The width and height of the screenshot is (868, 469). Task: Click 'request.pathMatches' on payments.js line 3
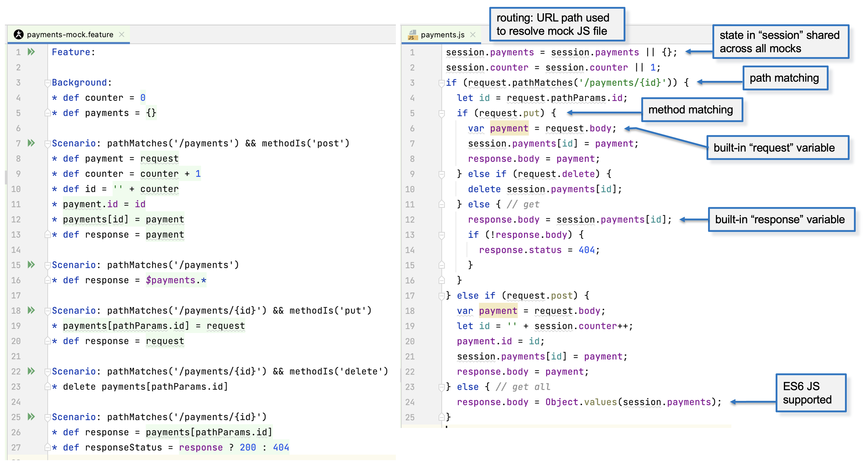point(520,83)
